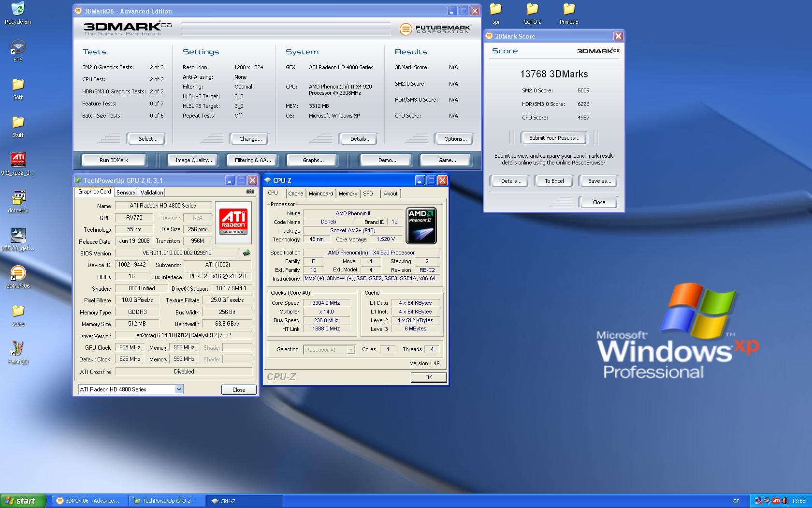Click the ET language indicator in taskbar

click(x=736, y=501)
